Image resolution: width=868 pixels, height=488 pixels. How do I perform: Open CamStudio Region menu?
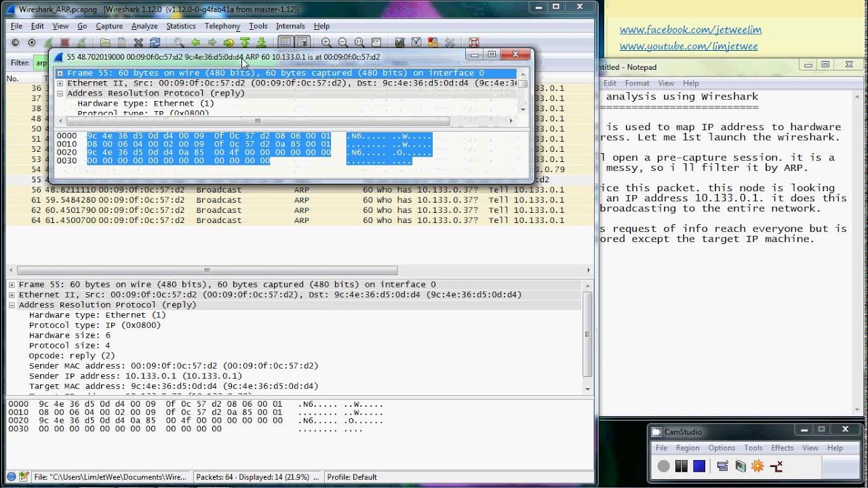pos(687,448)
